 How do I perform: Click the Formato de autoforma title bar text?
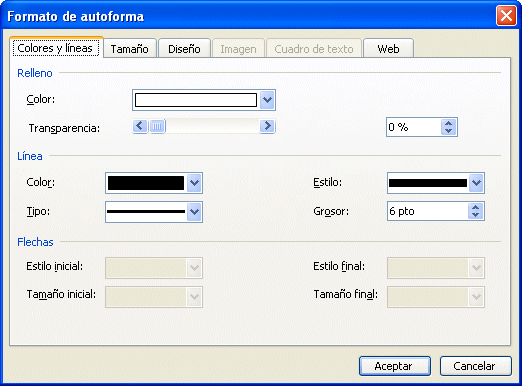tap(76, 16)
